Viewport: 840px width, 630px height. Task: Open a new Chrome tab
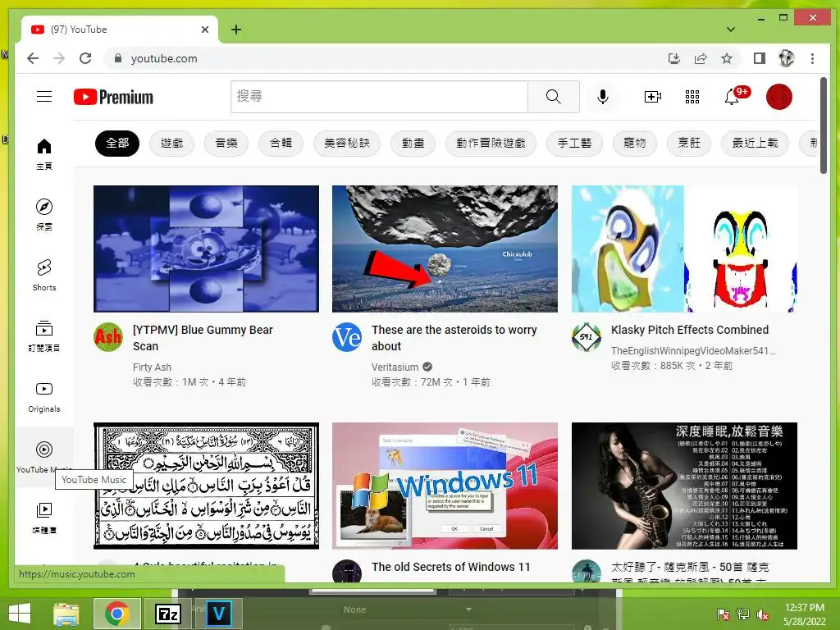click(x=236, y=30)
